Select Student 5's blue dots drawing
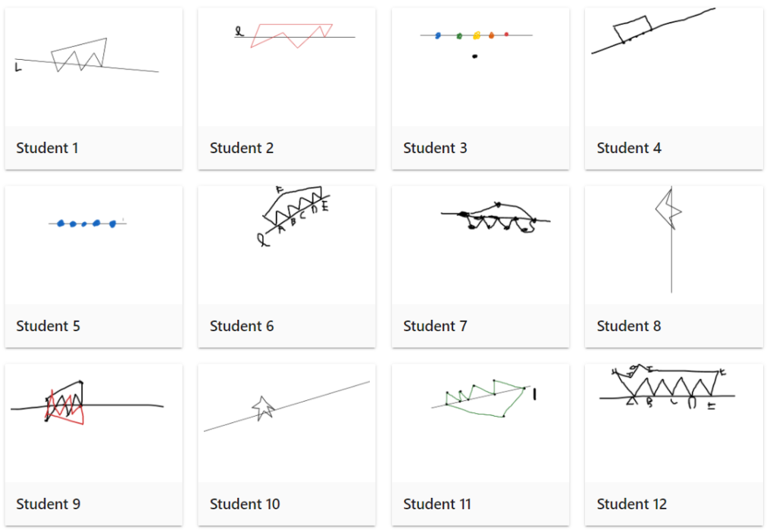This screenshot has width=776, height=532. pyautogui.click(x=93, y=245)
